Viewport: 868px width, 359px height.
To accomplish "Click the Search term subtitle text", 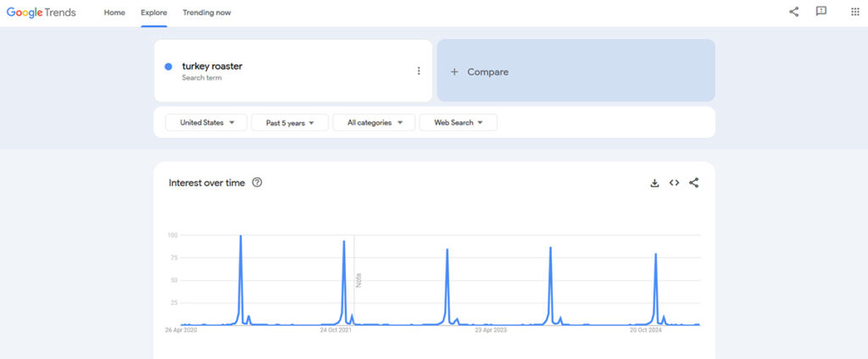I will (202, 78).
